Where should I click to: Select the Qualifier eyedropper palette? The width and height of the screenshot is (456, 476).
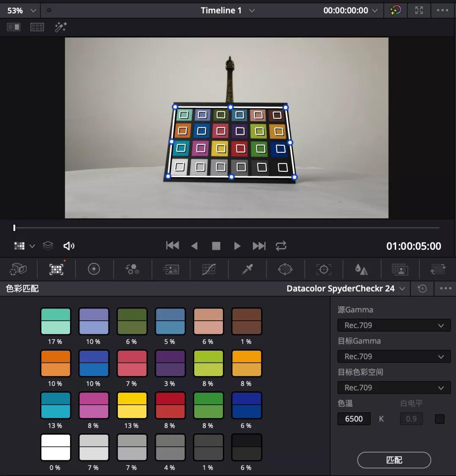pos(247,269)
